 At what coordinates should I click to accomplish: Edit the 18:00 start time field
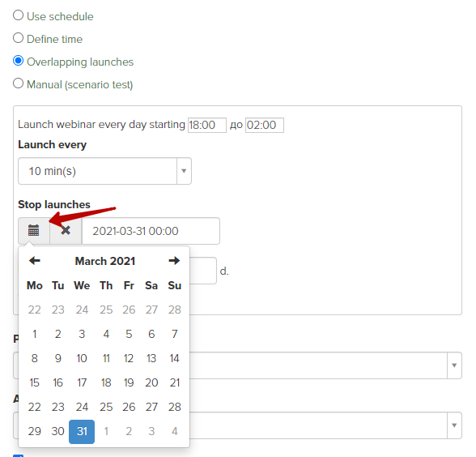207,125
